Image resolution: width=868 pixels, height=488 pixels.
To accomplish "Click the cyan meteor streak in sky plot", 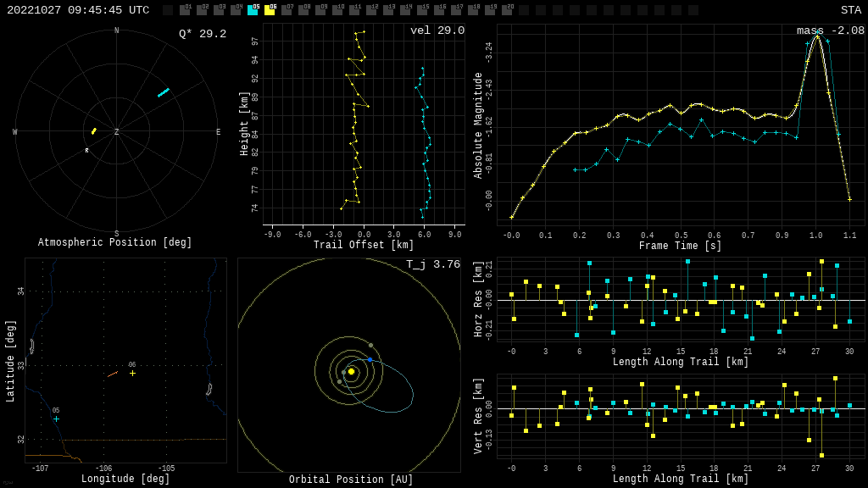I will (163, 92).
